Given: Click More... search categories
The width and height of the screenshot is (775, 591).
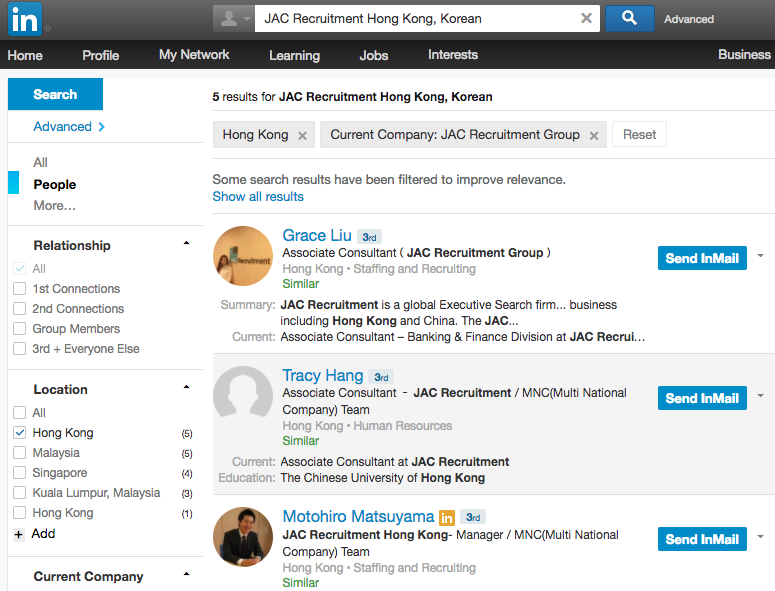Looking at the screenshot, I should pyautogui.click(x=54, y=206).
